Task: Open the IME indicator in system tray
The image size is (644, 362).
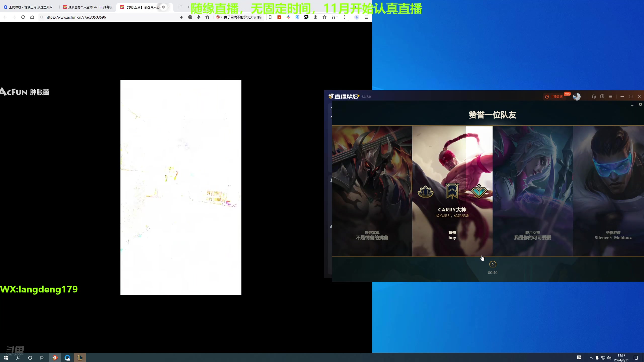Action: 579,357
